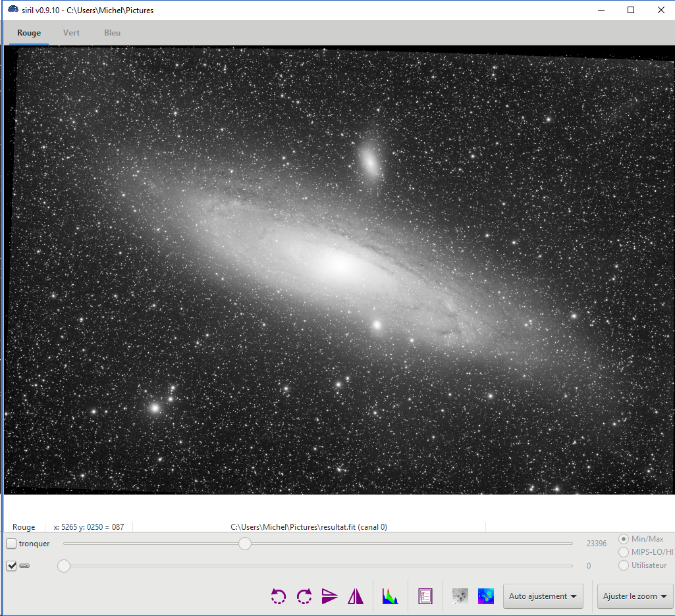Switch to the Vert channel tab

pyautogui.click(x=71, y=33)
